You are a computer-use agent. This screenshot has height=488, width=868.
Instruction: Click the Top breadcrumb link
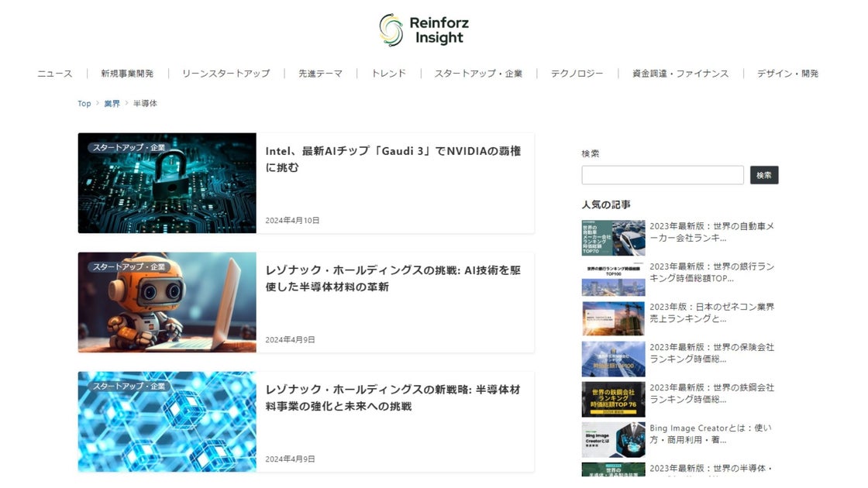pyautogui.click(x=84, y=104)
